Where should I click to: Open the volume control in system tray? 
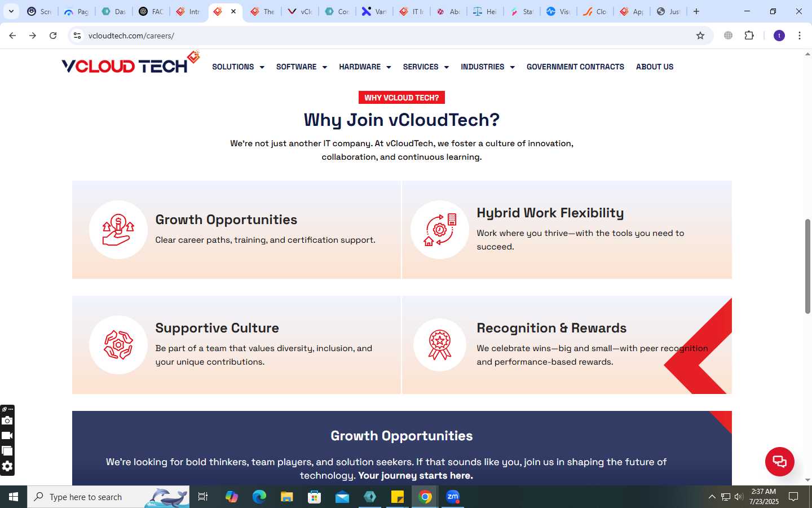[739, 497]
